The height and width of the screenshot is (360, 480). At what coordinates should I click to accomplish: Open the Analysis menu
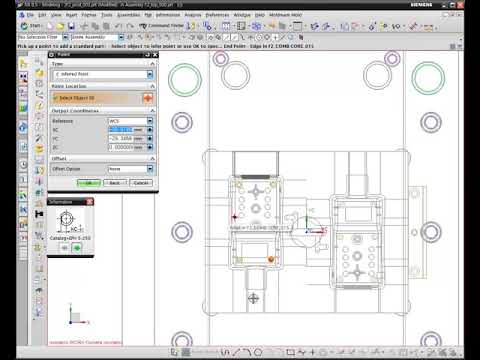point(193,15)
